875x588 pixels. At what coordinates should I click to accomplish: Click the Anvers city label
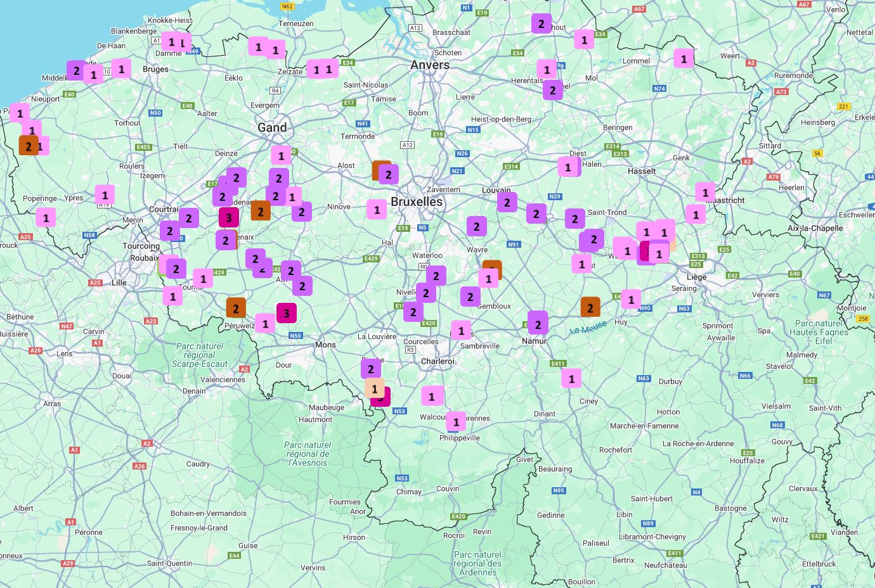point(430,65)
